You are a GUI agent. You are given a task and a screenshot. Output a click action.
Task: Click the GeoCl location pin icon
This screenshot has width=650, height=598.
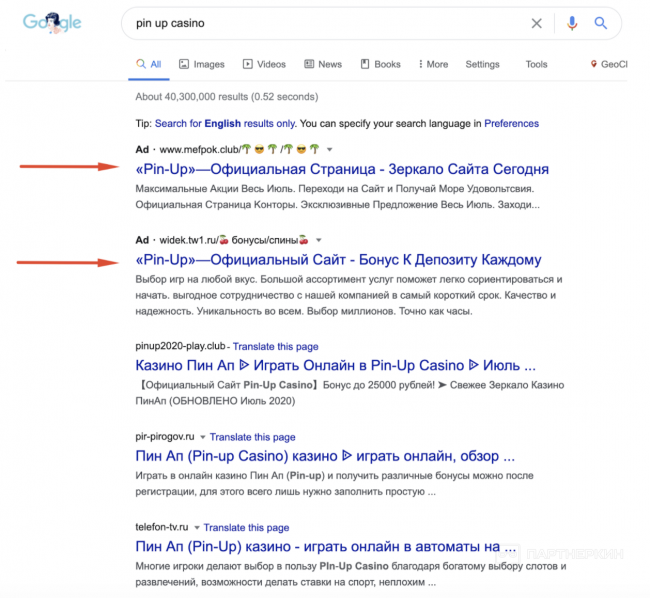tap(593, 64)
